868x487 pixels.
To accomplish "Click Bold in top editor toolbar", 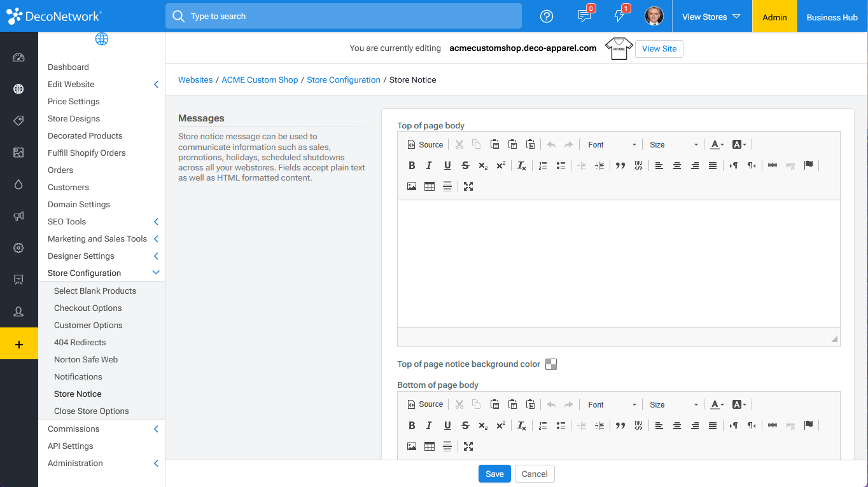I will tap(412, 165).
